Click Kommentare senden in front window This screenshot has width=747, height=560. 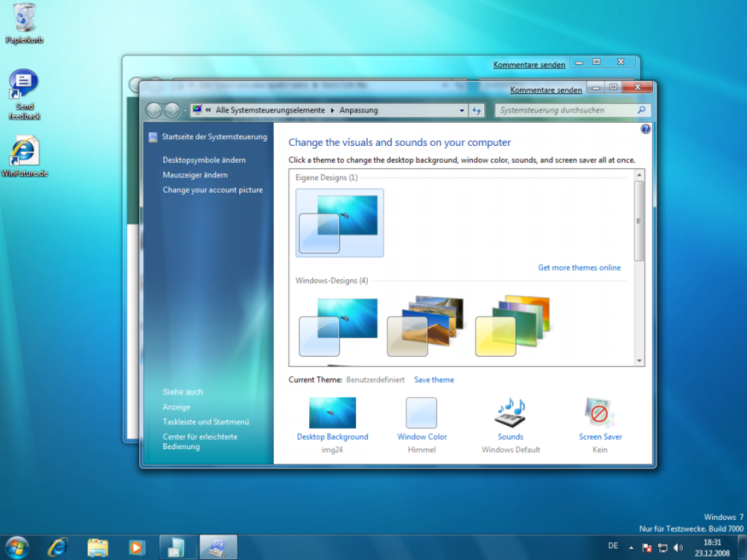pos(546,90)
